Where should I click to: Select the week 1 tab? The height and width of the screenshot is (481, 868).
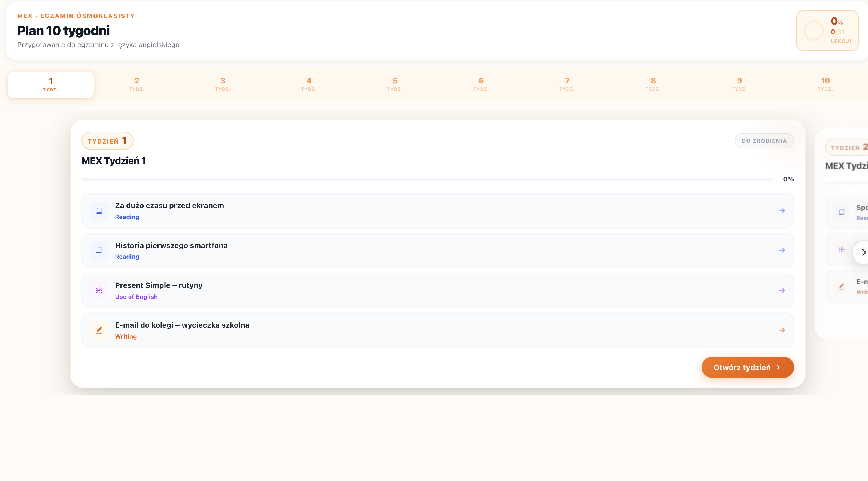51,84
